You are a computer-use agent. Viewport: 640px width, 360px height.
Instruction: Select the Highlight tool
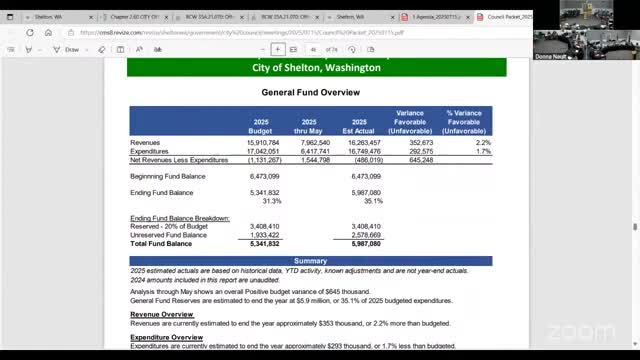[x=29, y=50]
